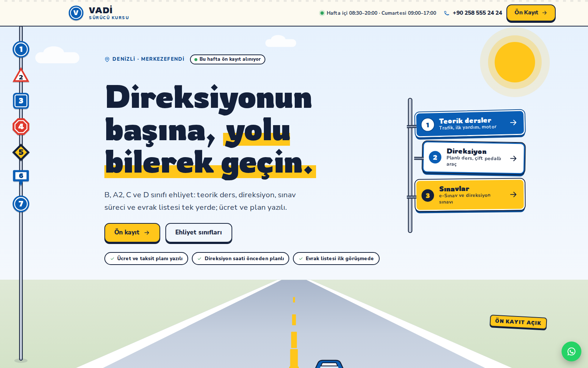This screenshot has width=588, height=368.
Task: Open the Sınavlar yellow signboard
Action: pos(470,195)
